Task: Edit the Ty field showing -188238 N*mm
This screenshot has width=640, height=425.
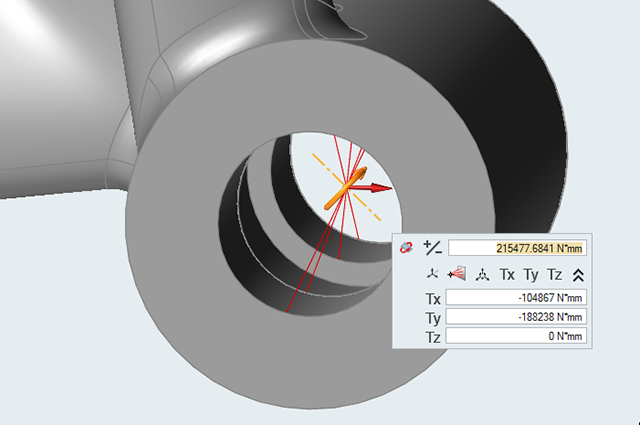Action: (515, 317)
